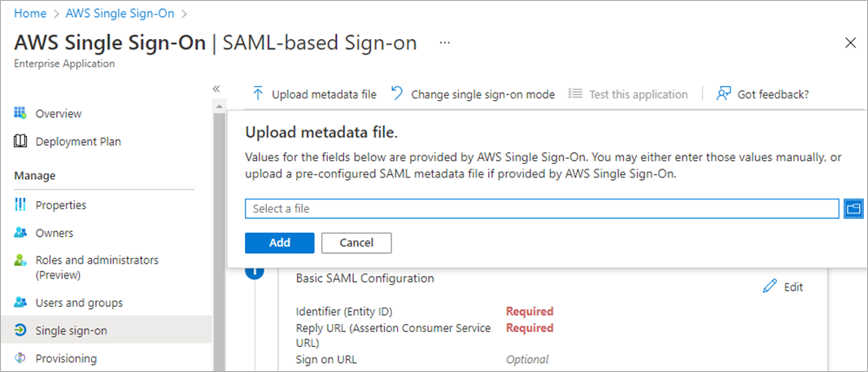Screen dimensions: 868x372
Task: Open the Got feedback? option
Action: [762, 94]
